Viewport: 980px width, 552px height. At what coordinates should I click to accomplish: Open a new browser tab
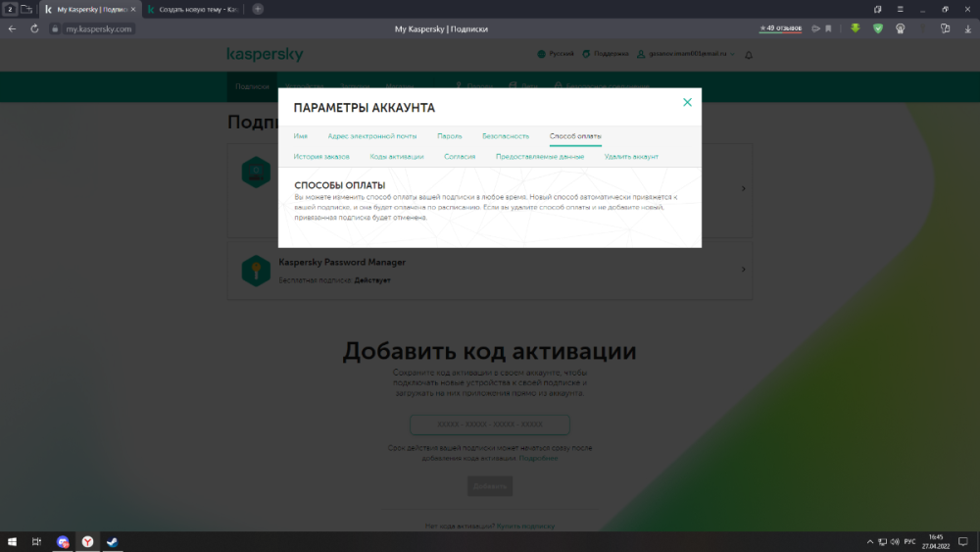(258, 9)
